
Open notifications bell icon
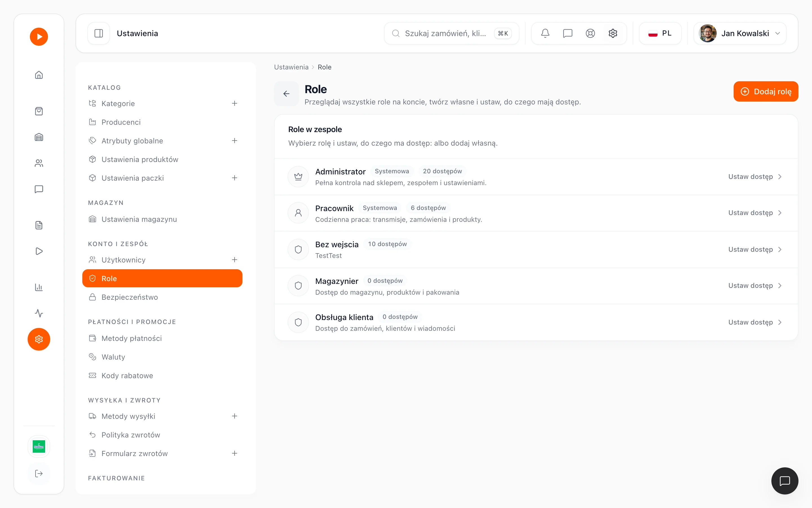point(545,33)
